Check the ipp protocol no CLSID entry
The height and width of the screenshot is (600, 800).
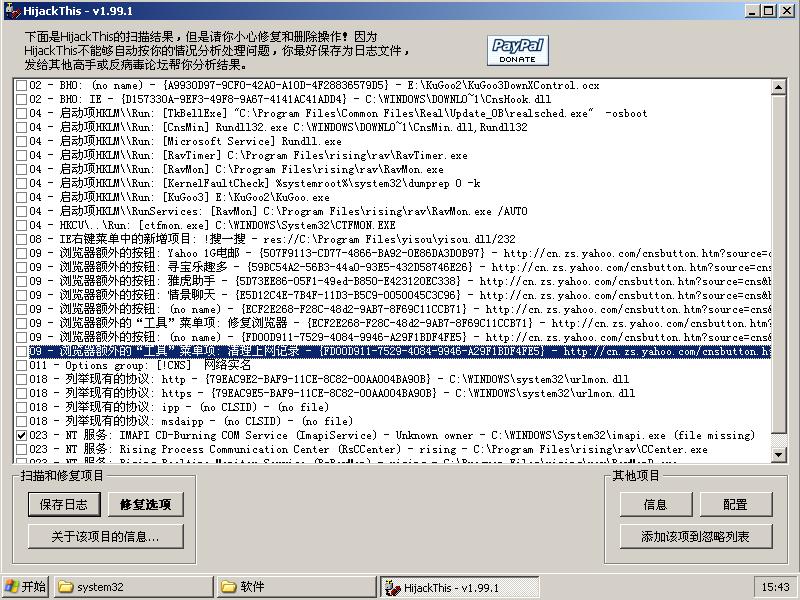(x=21, y=407)
